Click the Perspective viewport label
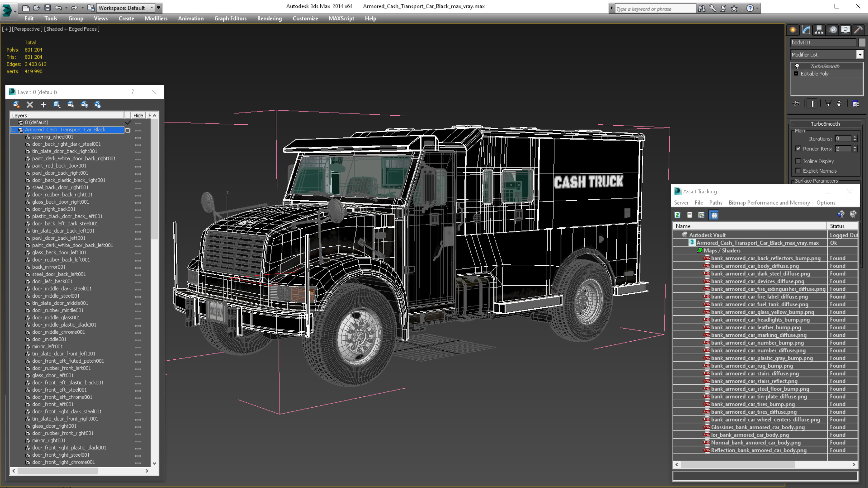Image resolution: width=868 pixels, height=488 pixels. pos(27,29)
